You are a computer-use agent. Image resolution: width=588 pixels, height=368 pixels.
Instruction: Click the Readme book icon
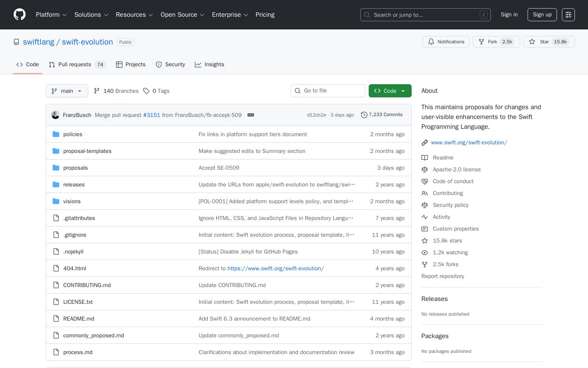(x=425, y=158)
